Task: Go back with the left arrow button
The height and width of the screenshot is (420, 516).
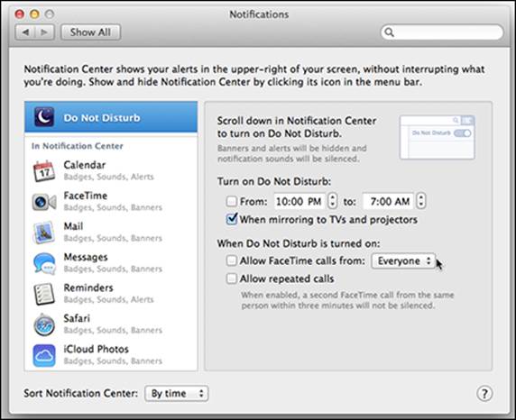Action: [25, 32]
